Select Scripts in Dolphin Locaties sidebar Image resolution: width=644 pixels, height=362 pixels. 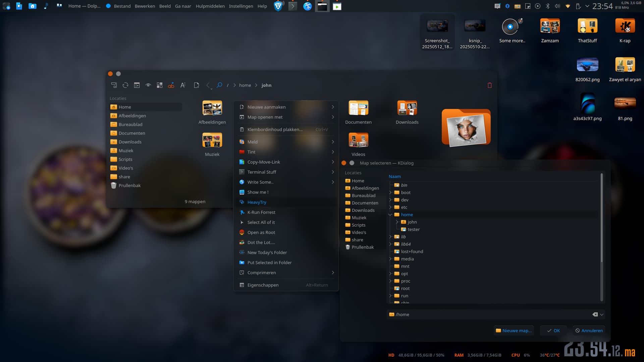click(146, 159)
